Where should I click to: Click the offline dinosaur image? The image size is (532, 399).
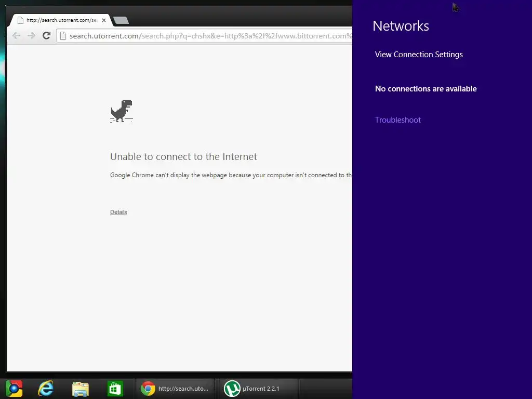pos(122,111)
